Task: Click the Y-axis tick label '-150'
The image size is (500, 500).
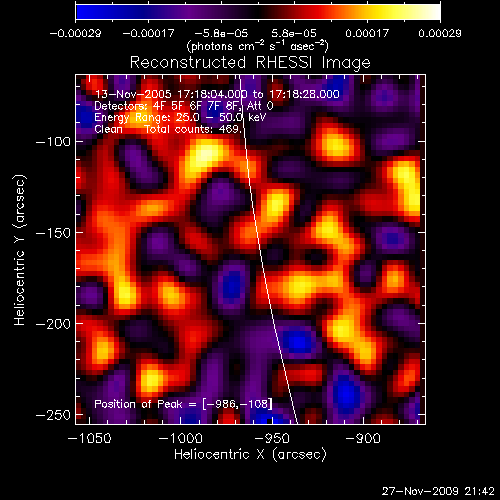Action: [53, 233]
